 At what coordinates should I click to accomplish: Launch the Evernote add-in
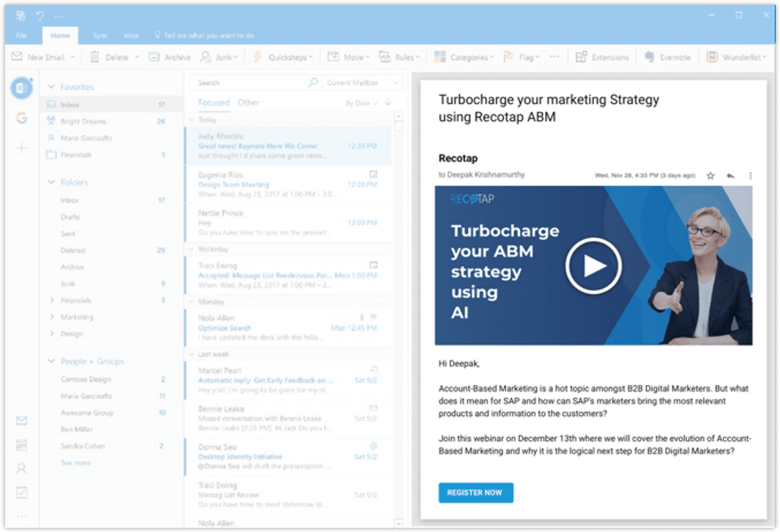(668, 57)
